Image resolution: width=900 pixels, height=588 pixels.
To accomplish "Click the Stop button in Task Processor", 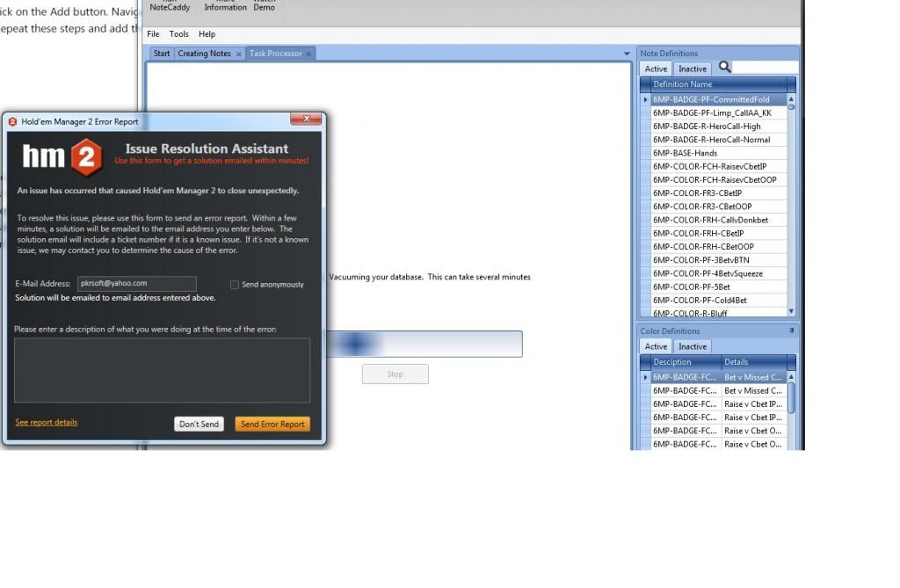I will click(395, 374).
